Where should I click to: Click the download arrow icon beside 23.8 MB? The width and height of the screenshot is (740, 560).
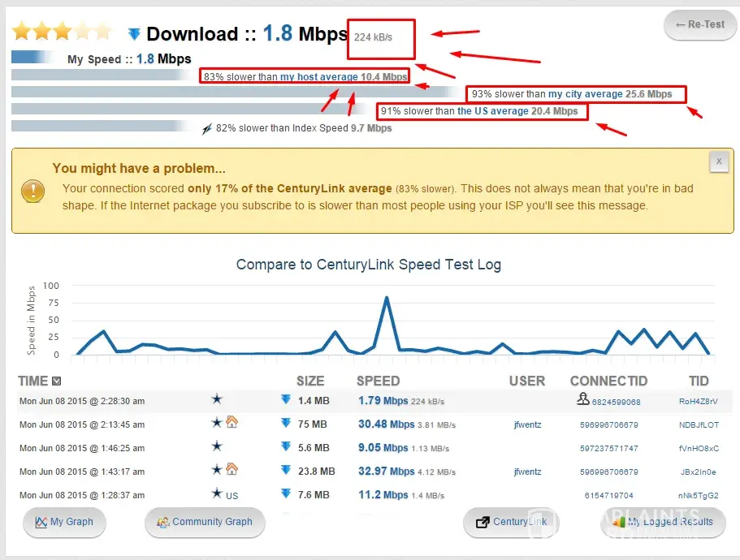(286, 469)
